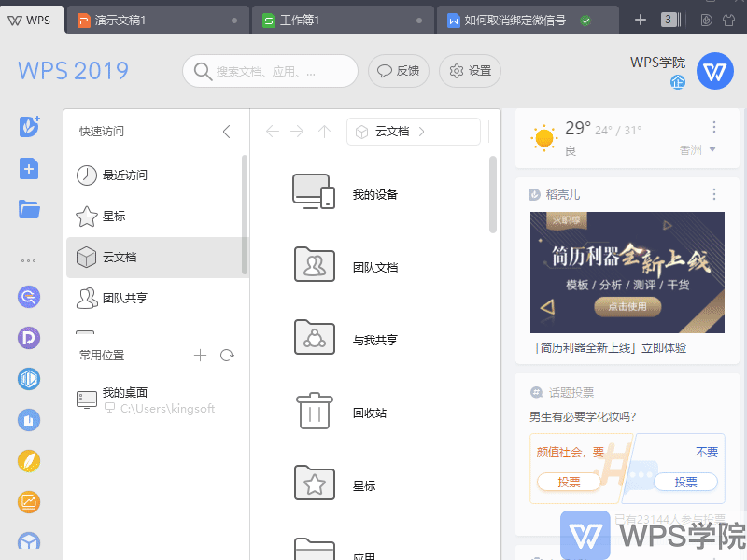This screenshot has width=747, height=560.
Task: Select 最近访问 in quick access
Action: 154,175
